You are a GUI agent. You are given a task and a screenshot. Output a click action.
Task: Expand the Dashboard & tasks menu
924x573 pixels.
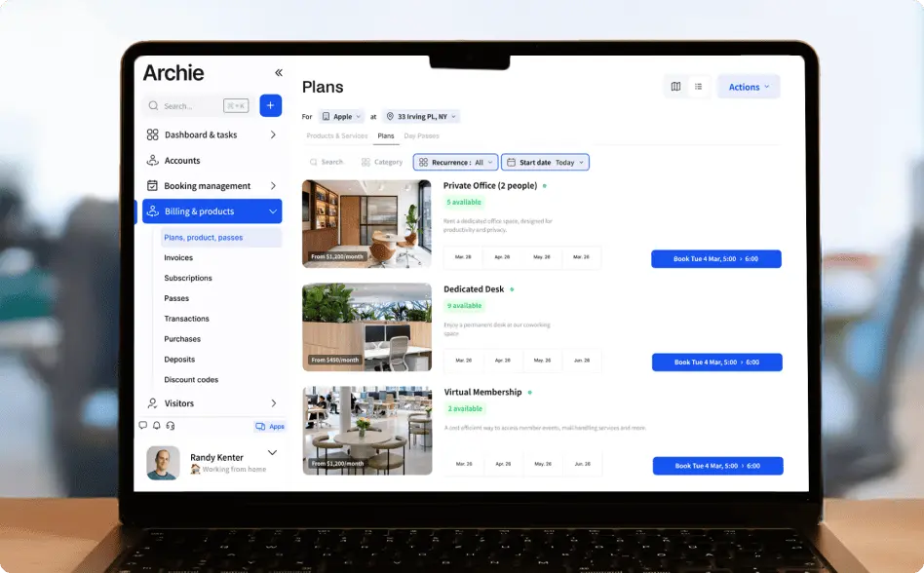[x=212, y=135]
